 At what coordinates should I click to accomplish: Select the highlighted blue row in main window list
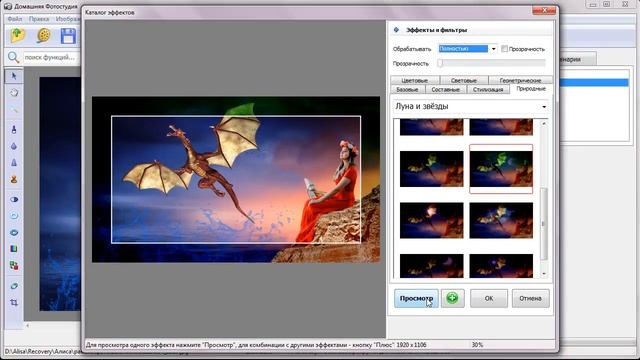(x=594, y=82)
